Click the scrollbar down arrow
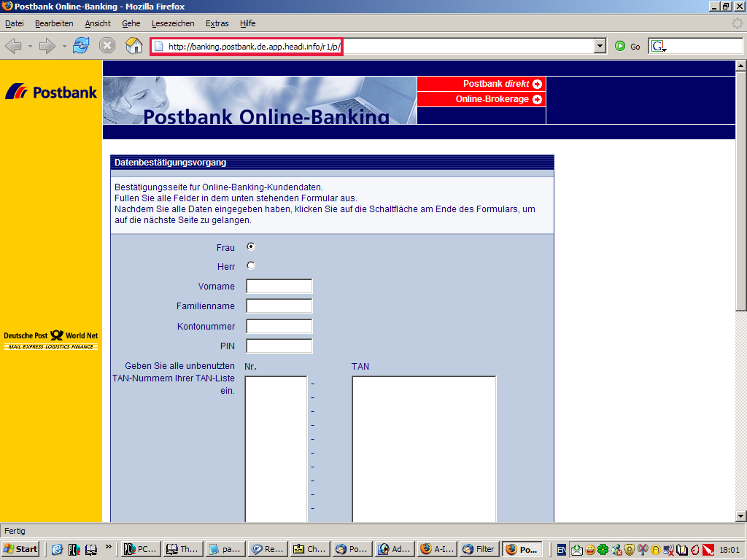Viewport: 747px width, 560px height. 741,516
